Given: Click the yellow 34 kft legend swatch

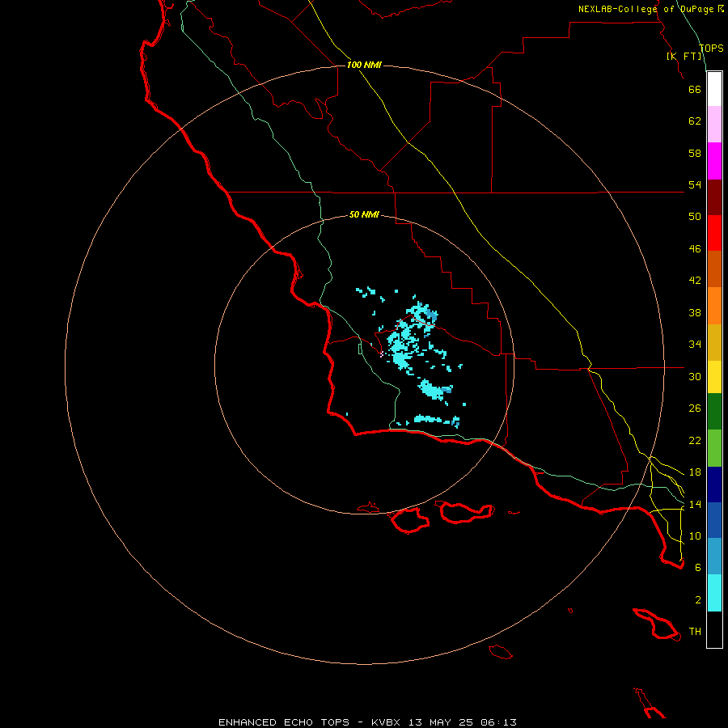Looking at the screenshot, I should [x=714, y=377].
